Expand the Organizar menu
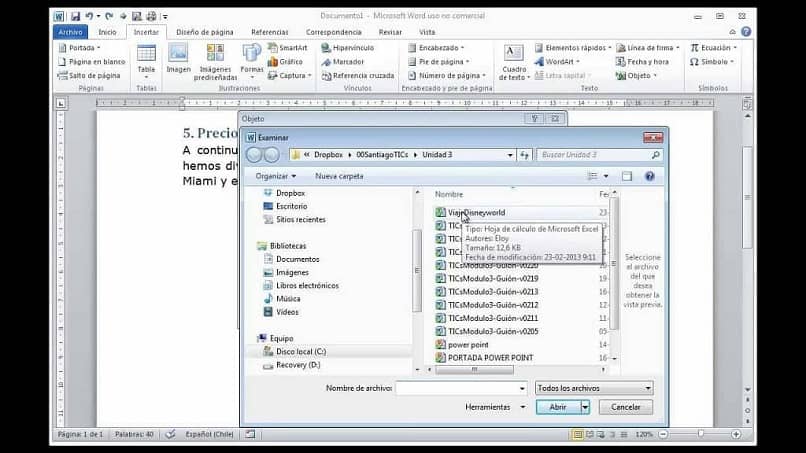 [x=276, y=176]
